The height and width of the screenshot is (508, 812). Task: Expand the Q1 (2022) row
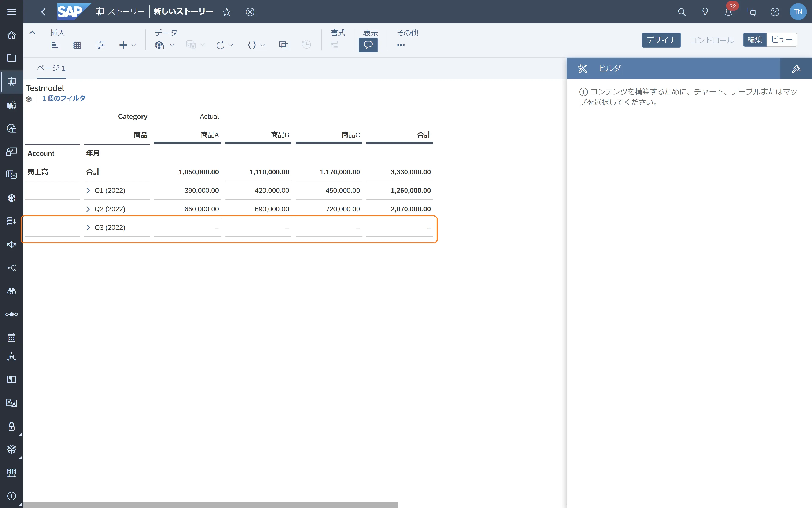[x=88, y=190]
